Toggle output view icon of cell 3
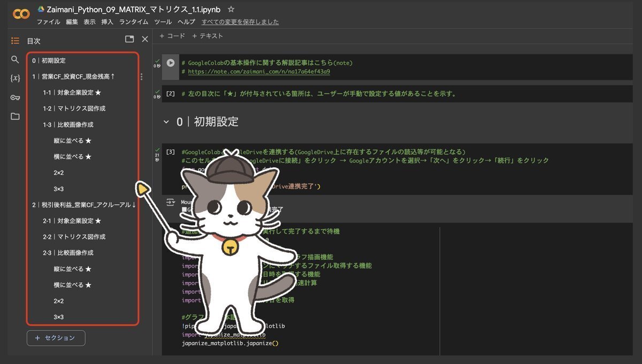 coord(171,202)
